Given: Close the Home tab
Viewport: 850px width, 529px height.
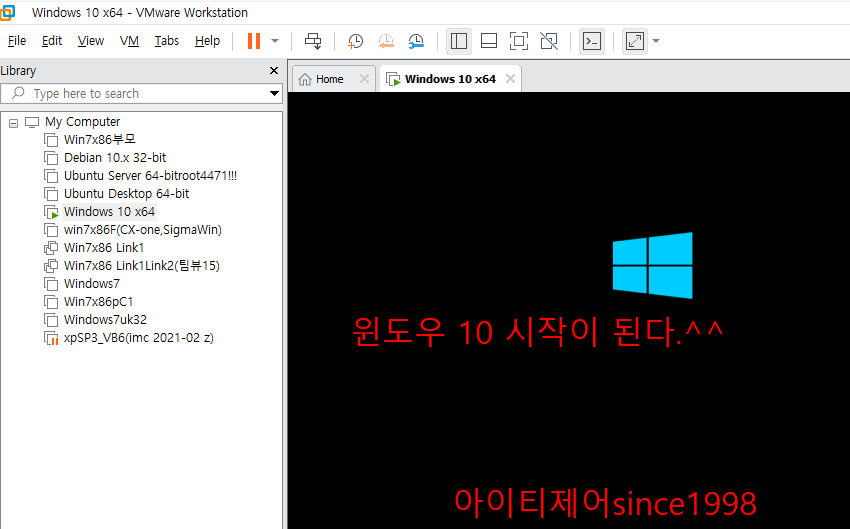Looking at the screenshot, I should pos(364,79).
